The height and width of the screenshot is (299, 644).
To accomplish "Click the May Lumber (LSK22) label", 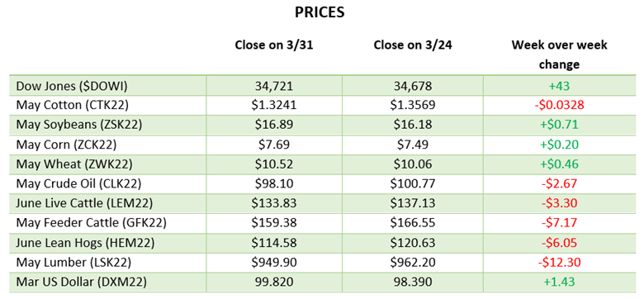I will (73, 262).
